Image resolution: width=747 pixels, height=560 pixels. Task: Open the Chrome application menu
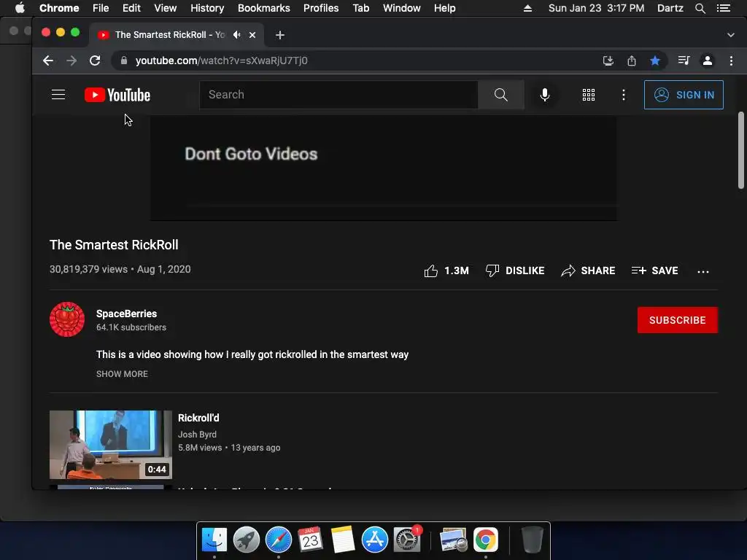[x=59, y=8]
